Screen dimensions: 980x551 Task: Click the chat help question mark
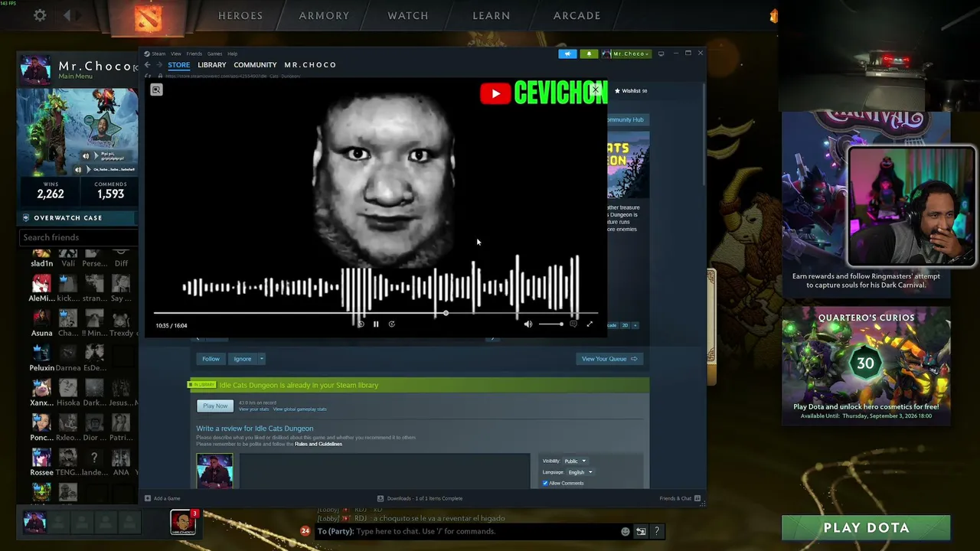click(x=657, y=531)
